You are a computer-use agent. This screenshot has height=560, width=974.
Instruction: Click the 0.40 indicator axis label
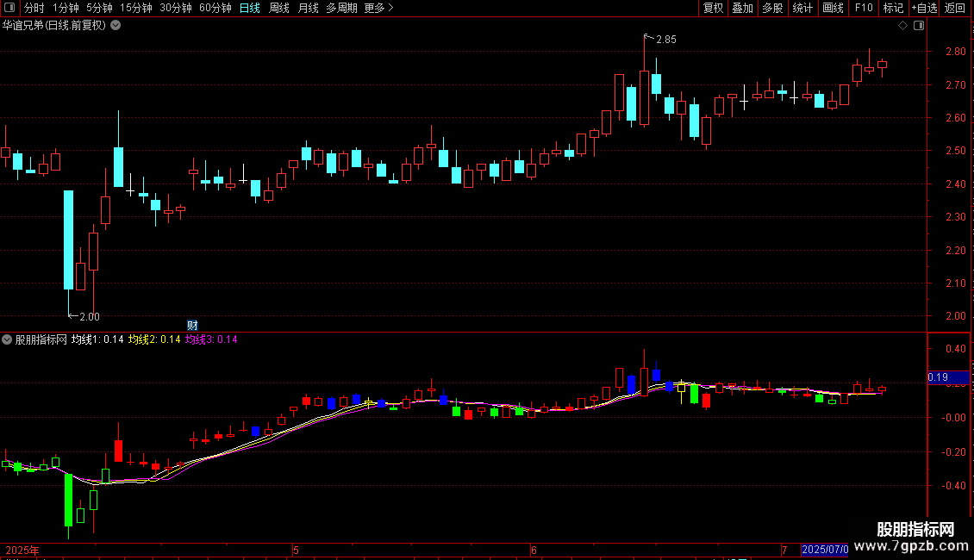click(955, 349)
